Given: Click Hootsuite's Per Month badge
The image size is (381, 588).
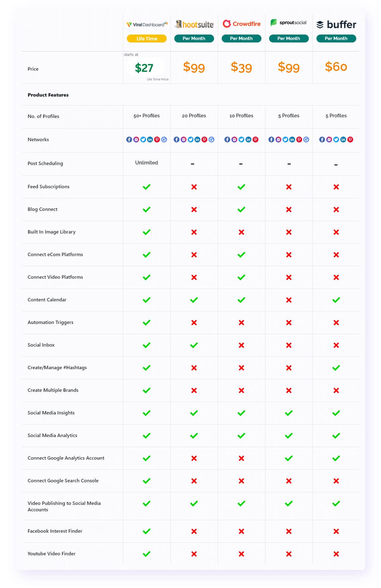Looking at the screenshot, I should [x=194, y=39].
